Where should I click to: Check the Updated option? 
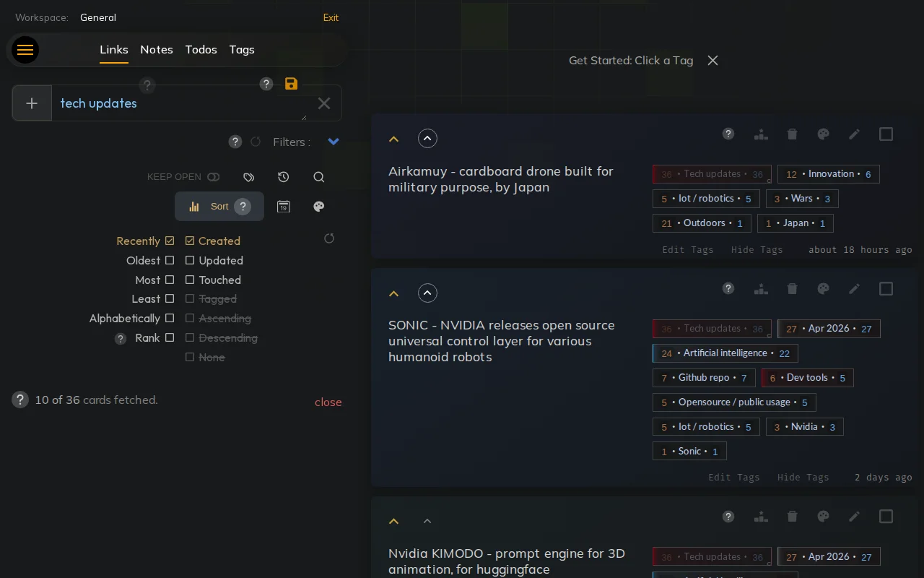coord(190,260)
